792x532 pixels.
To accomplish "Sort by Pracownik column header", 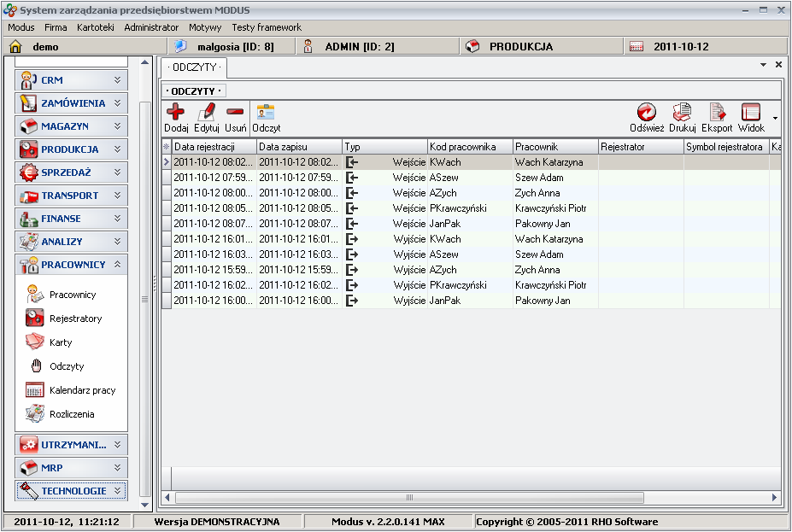I will [x=555, y=147].
